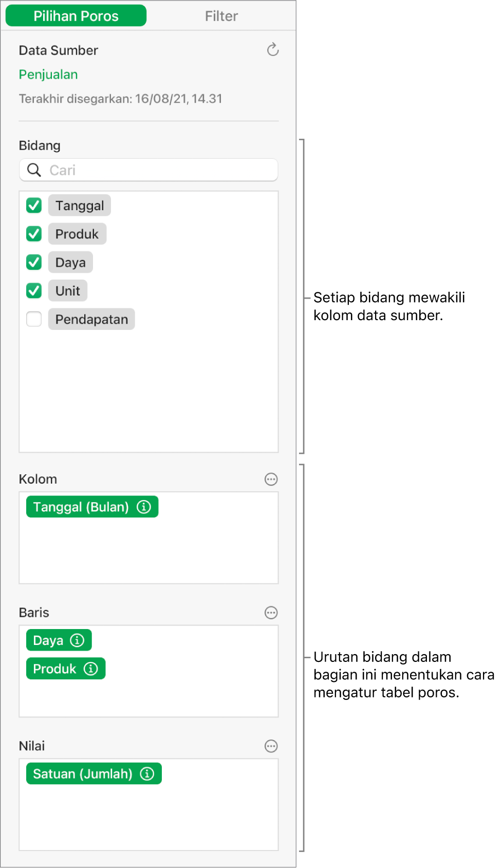Click info icon on Tanggal (Bulan)

click(144, 507)
